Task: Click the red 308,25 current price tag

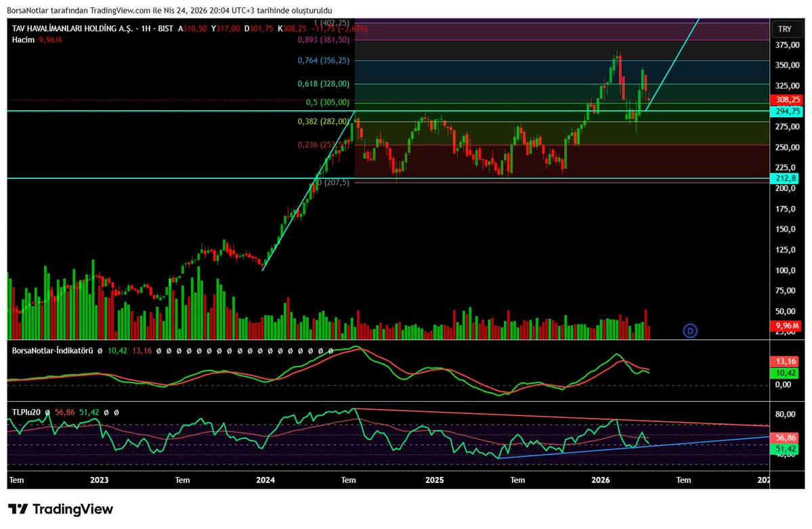Action: 787,100
